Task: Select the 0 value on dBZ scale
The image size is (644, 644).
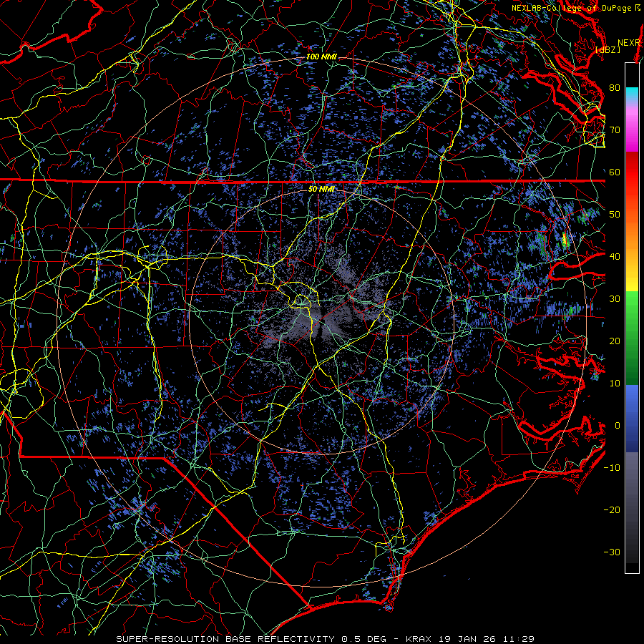Action: [x=618, y=426]
